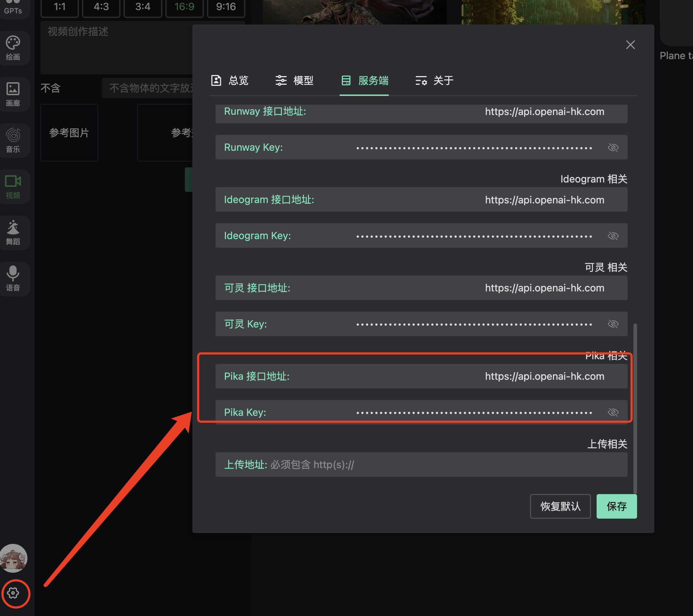Click the user avatar in sidebar
This screenshot has height=616, width=693.
(x=14, y=558)
